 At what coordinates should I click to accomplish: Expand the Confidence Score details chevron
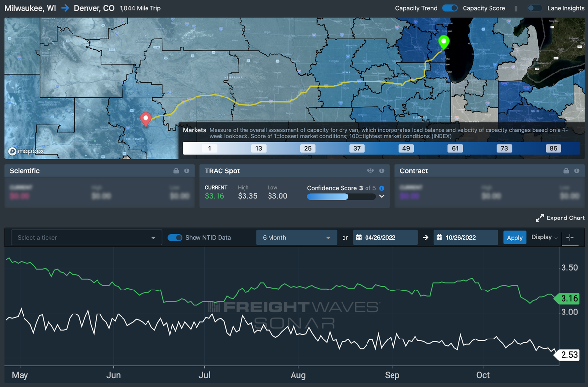382,196
